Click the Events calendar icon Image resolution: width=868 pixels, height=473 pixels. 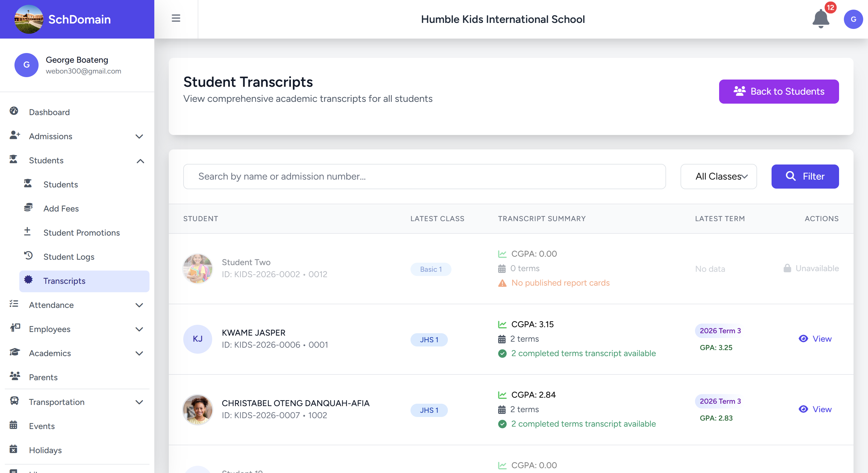(14, 425)
